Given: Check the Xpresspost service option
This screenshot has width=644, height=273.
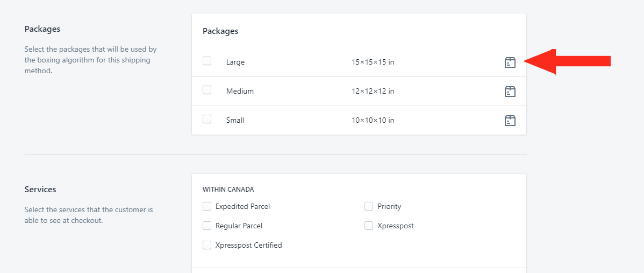Looking at the screenshot, I should pos(369,226).
